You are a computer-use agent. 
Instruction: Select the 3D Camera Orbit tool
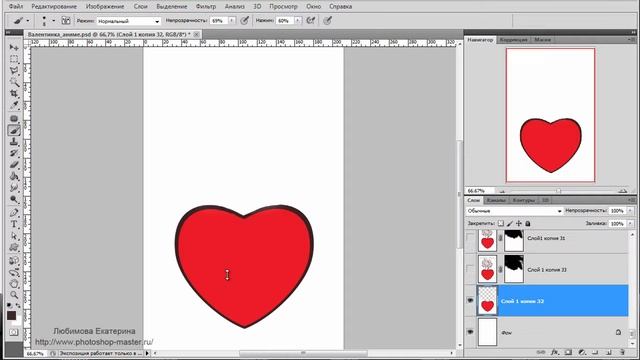(14, 272)
